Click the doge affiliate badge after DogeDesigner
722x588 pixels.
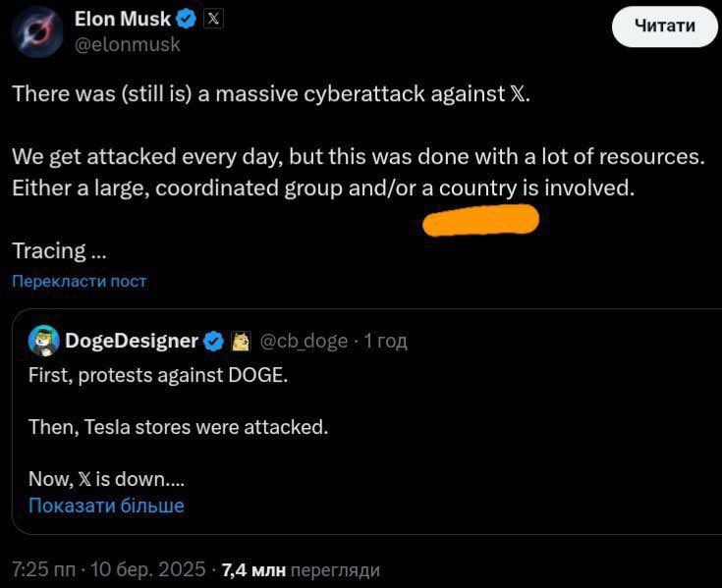pos(240,341)
